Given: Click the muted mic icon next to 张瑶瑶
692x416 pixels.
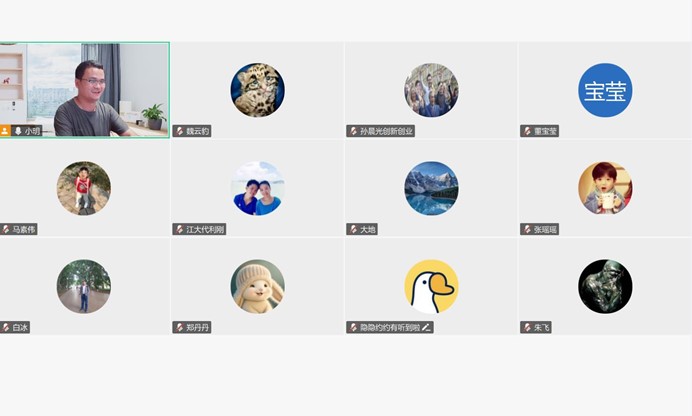Looking at the screenshot, I should [527, 229].
